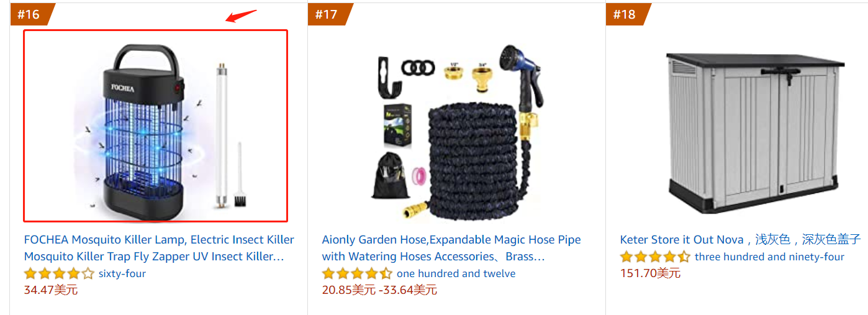Screen dimensions: 868x315
Task: Click the #18 rank badge
Action: 626,14
